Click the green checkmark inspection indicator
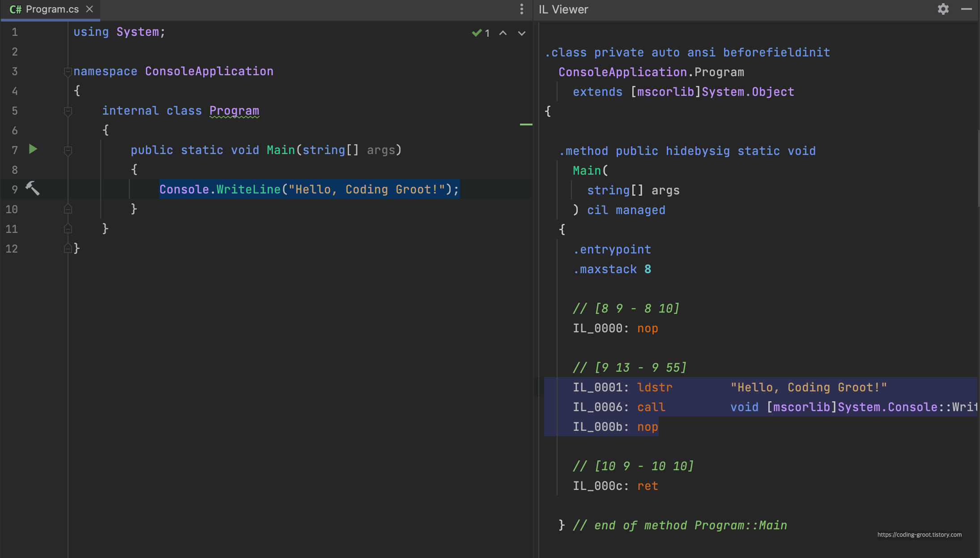Screen dimensions: 980x558 tap(477, 33)
